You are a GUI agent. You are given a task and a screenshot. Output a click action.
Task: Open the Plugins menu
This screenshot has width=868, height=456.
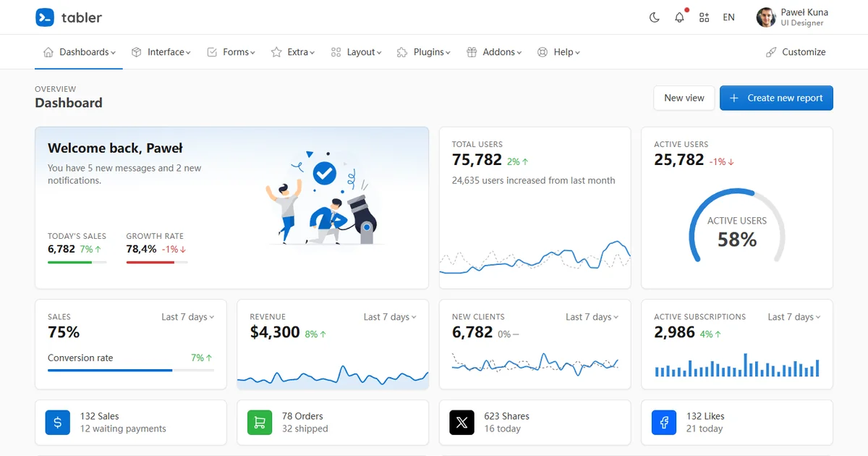(423, 52)
